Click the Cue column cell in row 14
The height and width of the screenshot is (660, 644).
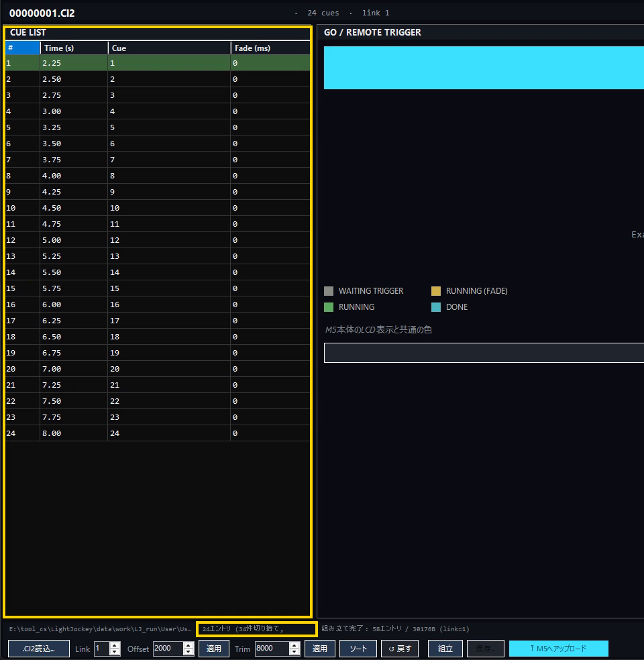tap(169, 272)
